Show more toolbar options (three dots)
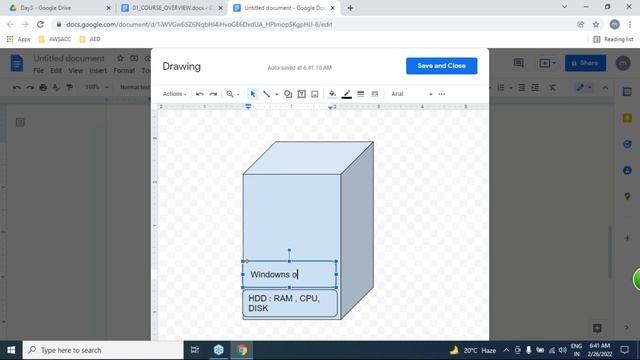This screenshot has height=360, width=640. coord(442,94)
